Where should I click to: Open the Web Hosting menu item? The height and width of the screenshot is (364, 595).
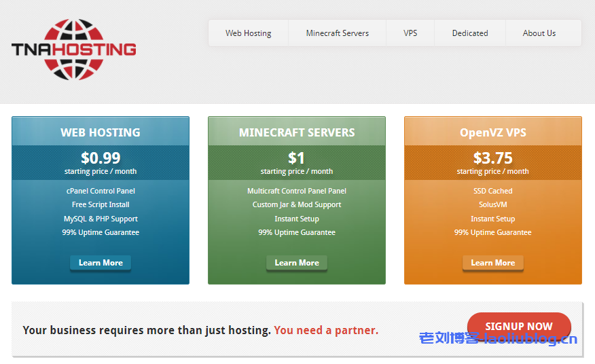point(248,33)
